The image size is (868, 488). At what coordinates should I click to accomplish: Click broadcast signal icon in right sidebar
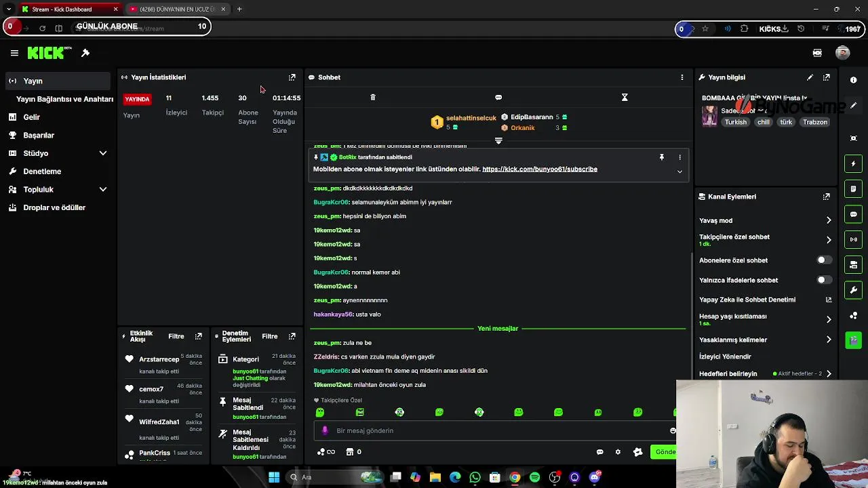pos(853,239)
